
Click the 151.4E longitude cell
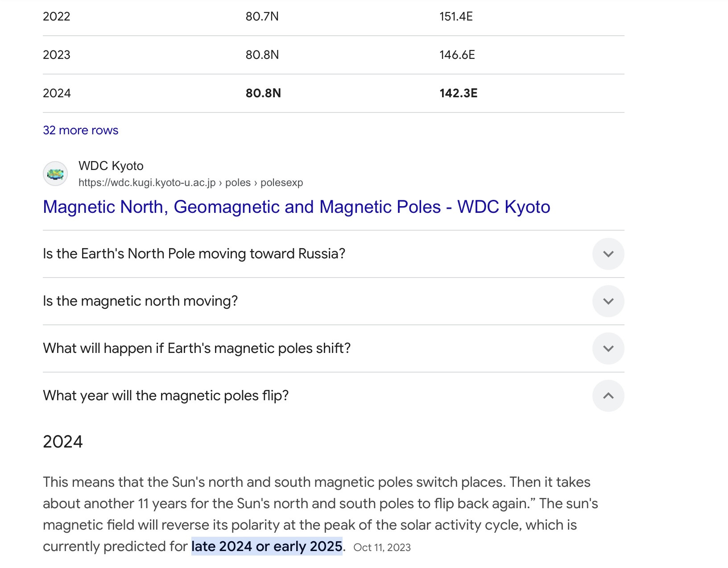[456, 17]
